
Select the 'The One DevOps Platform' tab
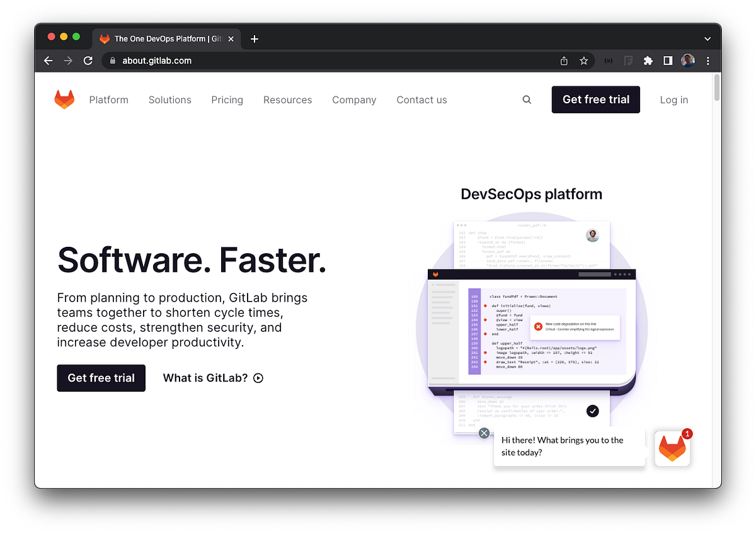click(164, 38)
